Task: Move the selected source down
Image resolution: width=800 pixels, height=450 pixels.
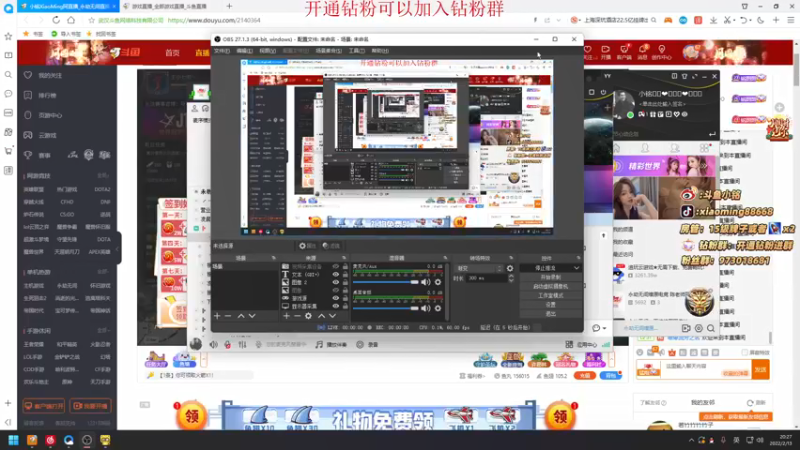Action: click(332, 316)
